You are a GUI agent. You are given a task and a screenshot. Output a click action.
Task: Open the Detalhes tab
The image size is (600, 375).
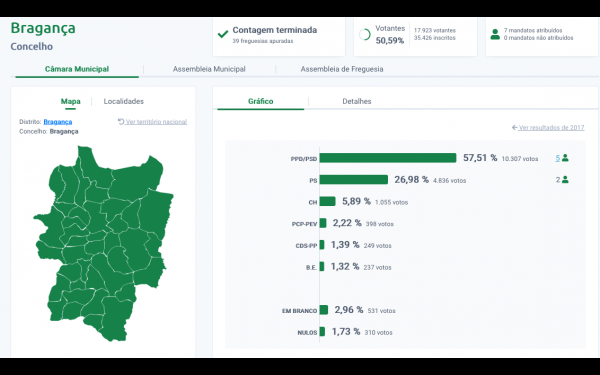(357, 101)
